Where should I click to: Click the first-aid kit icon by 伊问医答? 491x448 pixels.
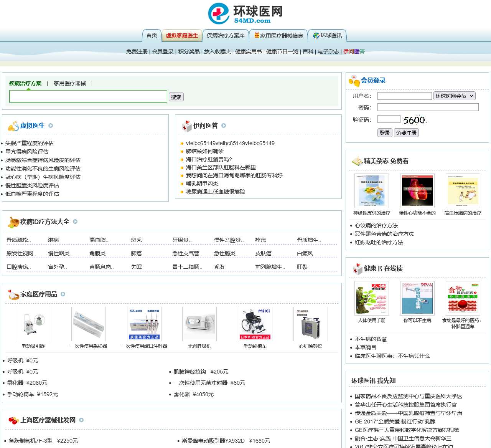click(x=186, y=126)
